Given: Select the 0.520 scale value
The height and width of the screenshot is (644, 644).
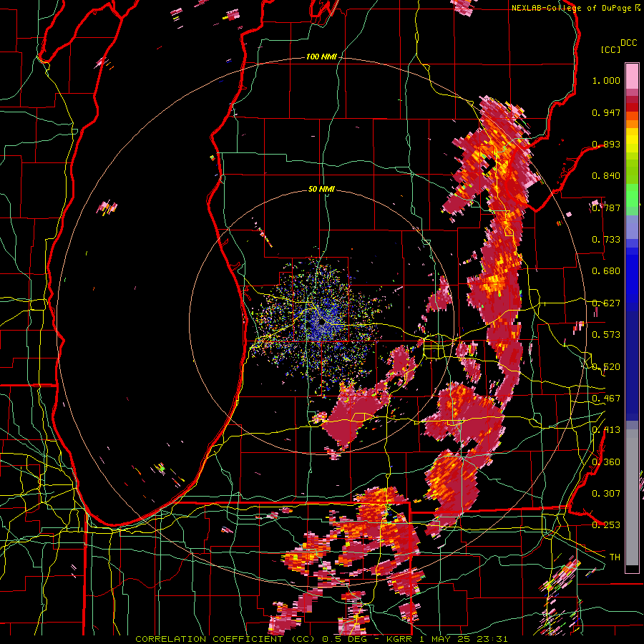Looking at the screenshot, I should coord(606,367).
